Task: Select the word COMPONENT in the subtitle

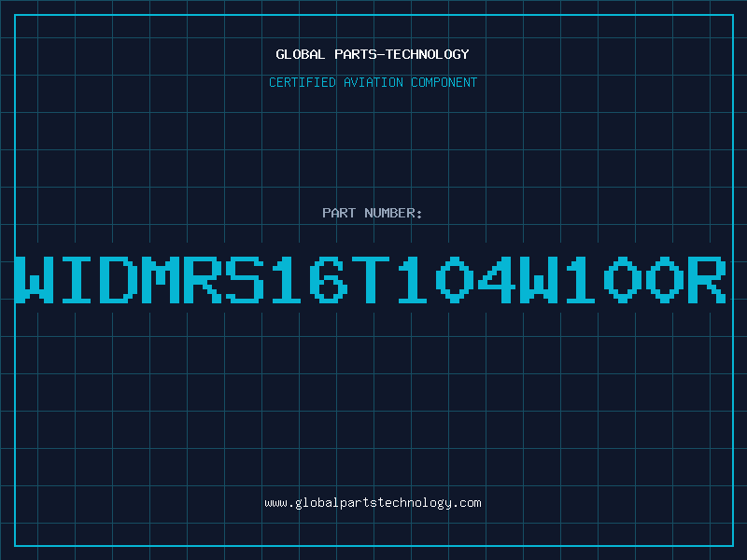Action: coord(444,82)
